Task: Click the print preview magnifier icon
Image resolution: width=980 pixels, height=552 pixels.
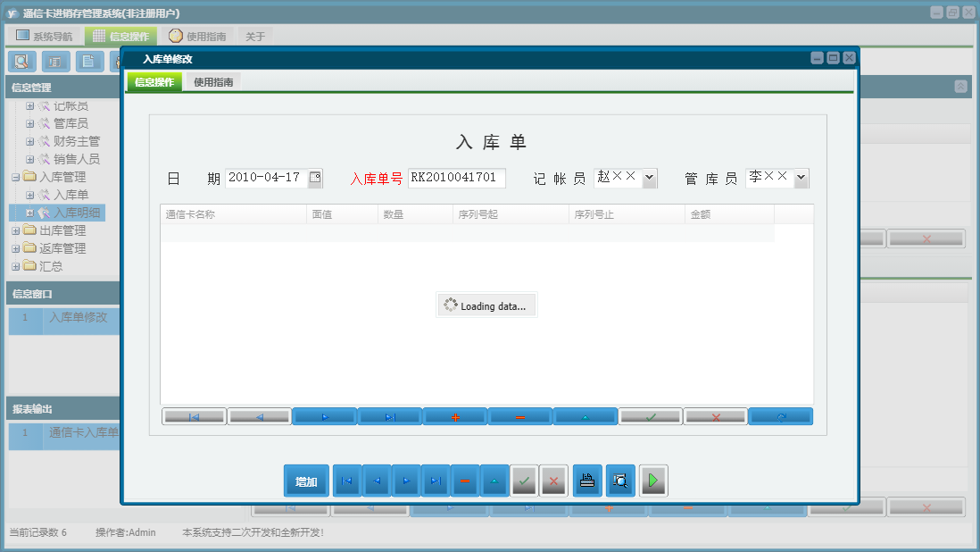Action: tap(620, 481)
